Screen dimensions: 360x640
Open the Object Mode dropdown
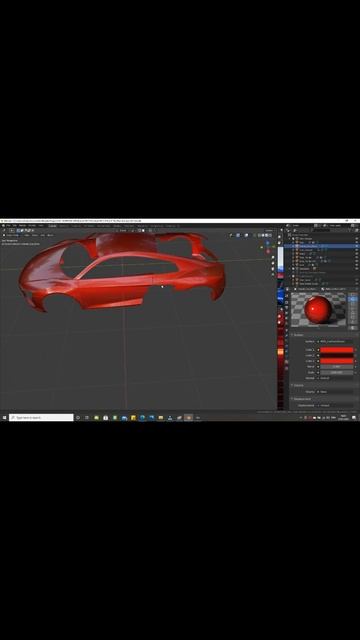(13, 235)
